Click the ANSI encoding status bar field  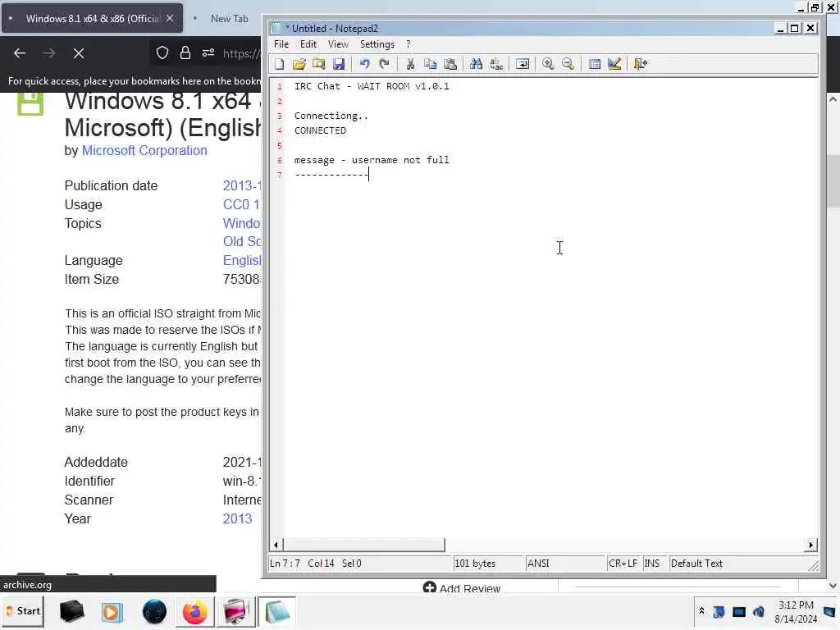pos(564,564)
